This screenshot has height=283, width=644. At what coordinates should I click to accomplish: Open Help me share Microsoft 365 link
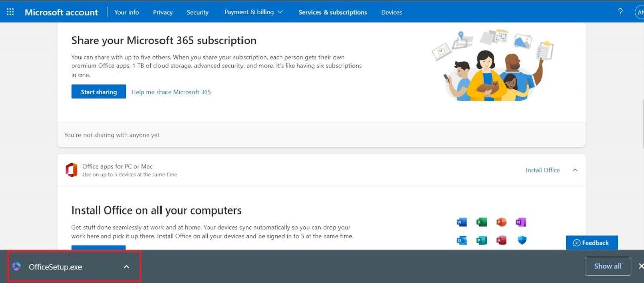pos(171,92)
